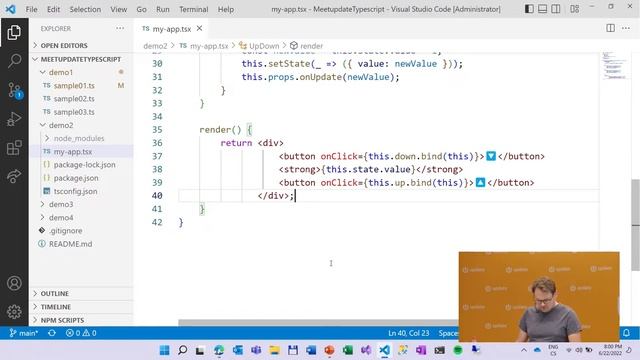This screenshot has height=360, width=640.
Task: Open the Edit menu
Action: [53, 9]
